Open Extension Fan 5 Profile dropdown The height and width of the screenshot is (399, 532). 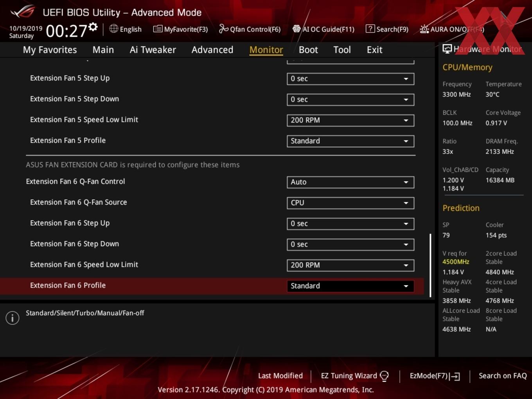click(x=350, y=141)
